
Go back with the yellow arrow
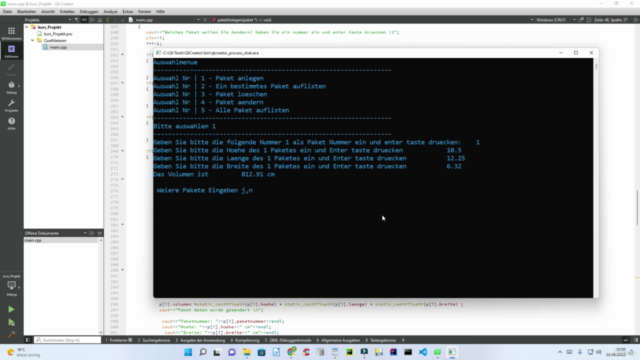(x=108, y=20)
